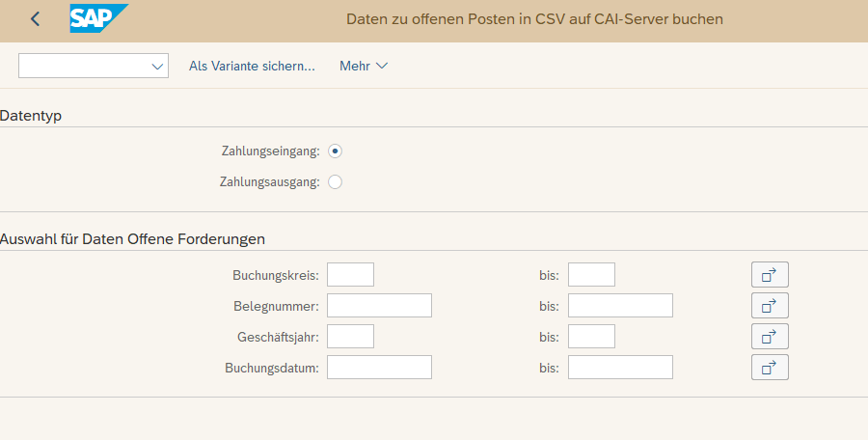The width and height of the screenshot is (868, 440).
Task: Click the back arrow icon
Action: (36, 19)
